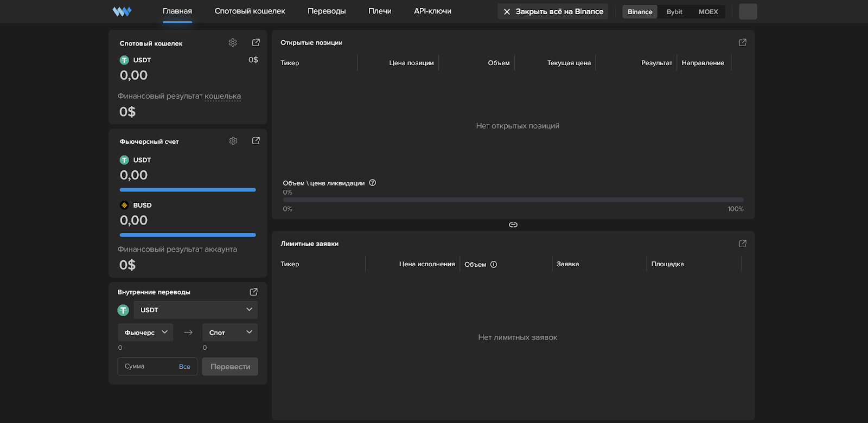Select Binance exchange toggle
This screenshot has height=423, width=868.
click(640, 12)
